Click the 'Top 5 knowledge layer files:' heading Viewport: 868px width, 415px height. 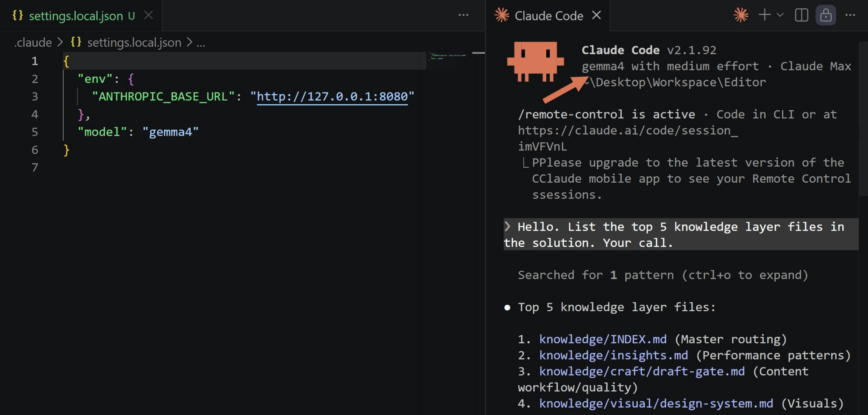617,307
